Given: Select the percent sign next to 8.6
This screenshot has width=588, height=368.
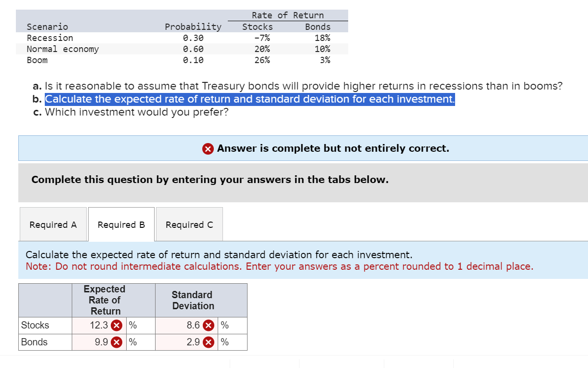Looking at the screenshot, I should click(x=224, y=325).
